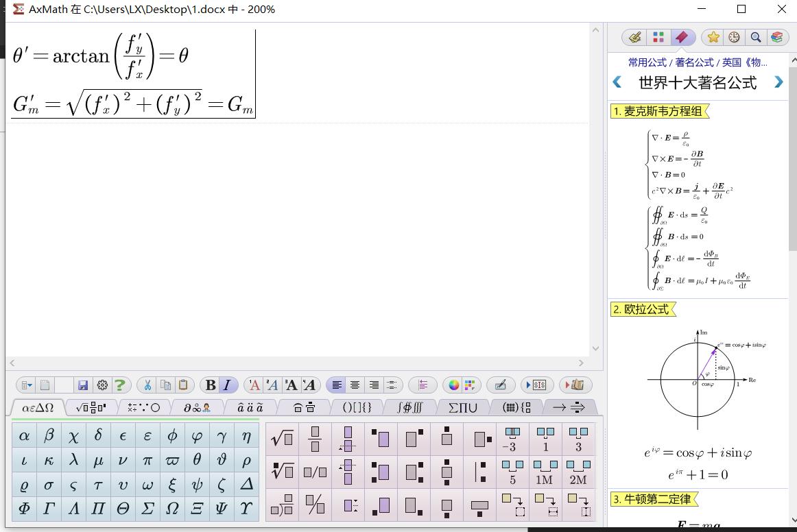Click the right chevron next to 世界十大著名公式
This screenshot has height=532, width=797.
[778, 82]
